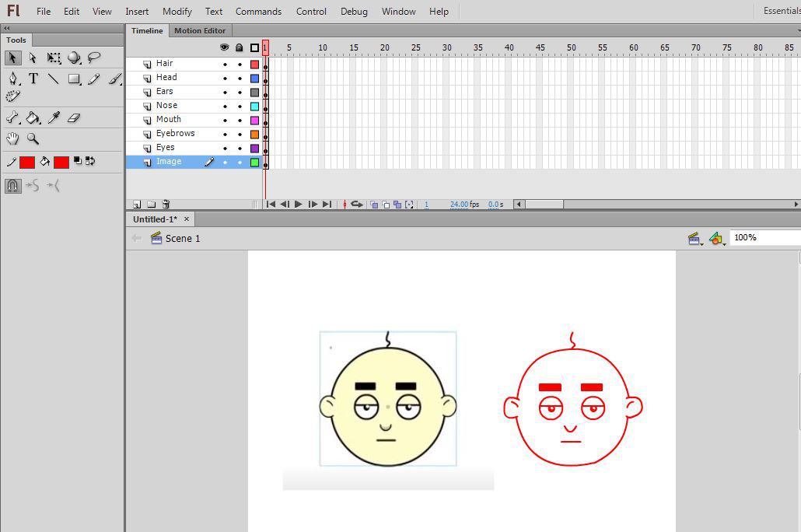Hide the Hair layer visibility dot
This screenshot has width=801, height=532.
[225, 65]
